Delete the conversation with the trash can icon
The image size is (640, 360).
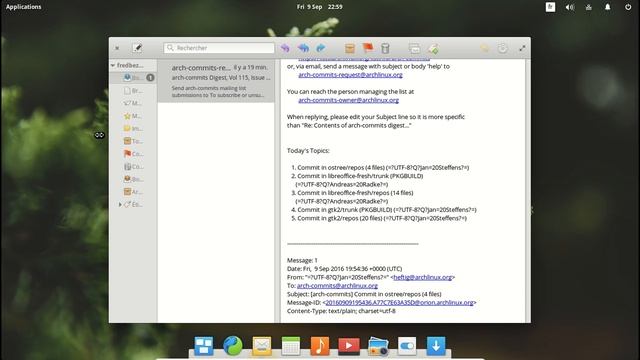pos(385,48)
